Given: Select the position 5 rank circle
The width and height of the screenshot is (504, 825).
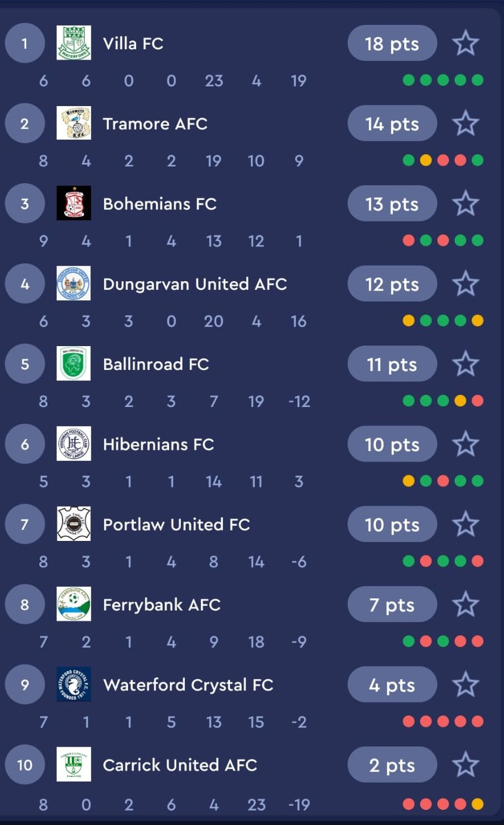Looking at the screenshot, I should tap(25, 364).
